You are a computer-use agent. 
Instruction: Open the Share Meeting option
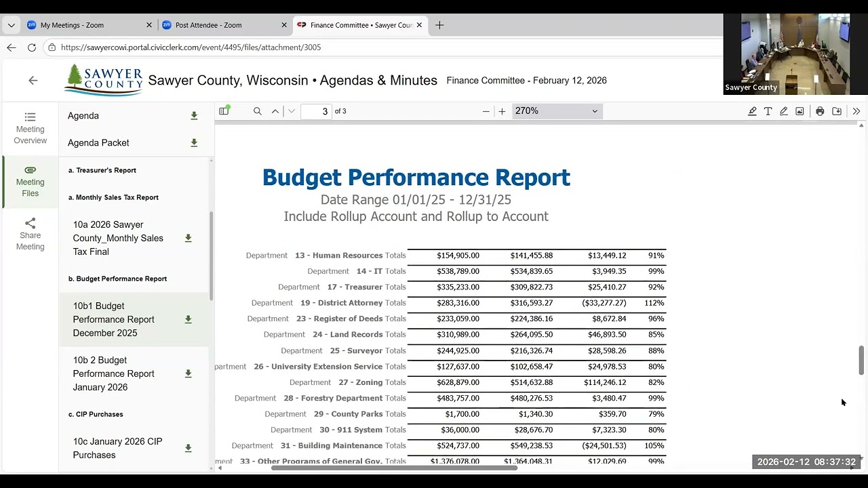click(30, 235)
